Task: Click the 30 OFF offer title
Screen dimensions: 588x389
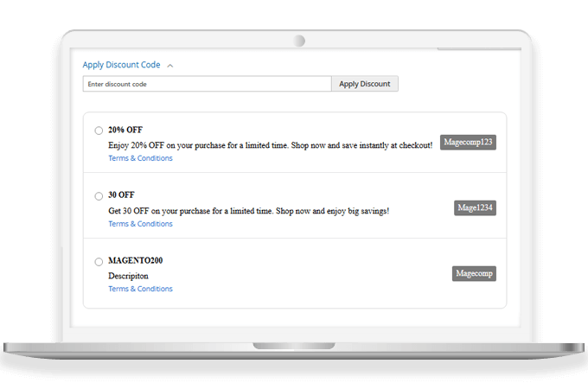Action: (121, 195)
